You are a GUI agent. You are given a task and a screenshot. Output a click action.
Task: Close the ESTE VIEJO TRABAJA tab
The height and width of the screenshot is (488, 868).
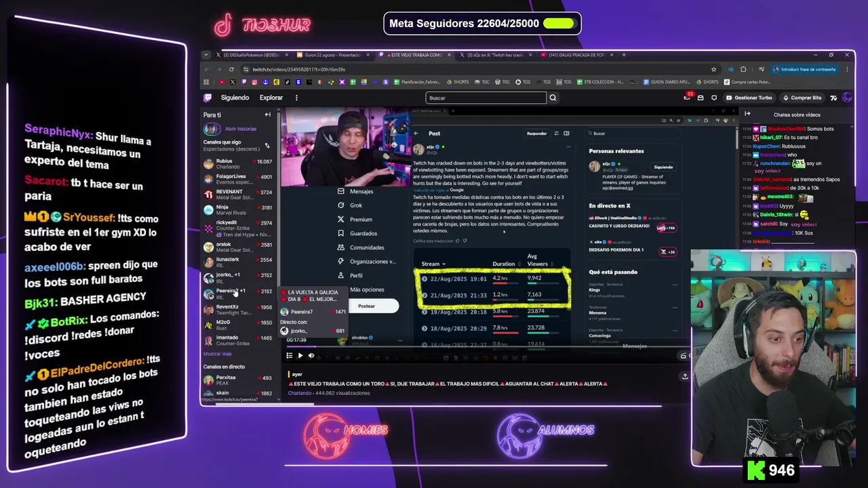point(449,55)
